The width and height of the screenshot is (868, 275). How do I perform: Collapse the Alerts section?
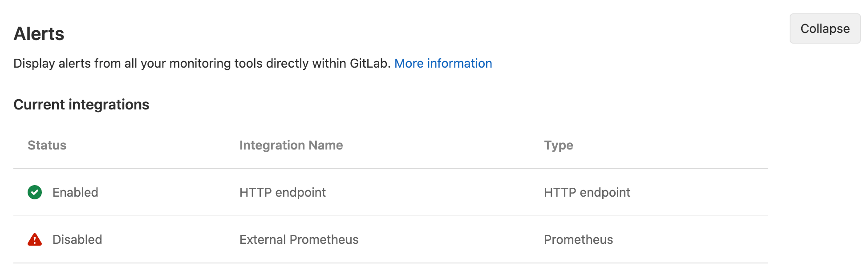(824, 28)
